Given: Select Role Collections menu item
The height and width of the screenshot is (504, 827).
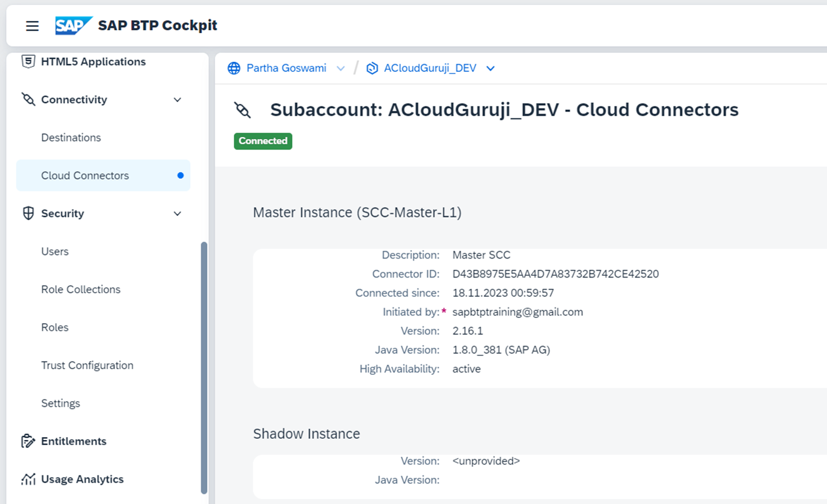Looking at the screenshot, I should [80, 289].
